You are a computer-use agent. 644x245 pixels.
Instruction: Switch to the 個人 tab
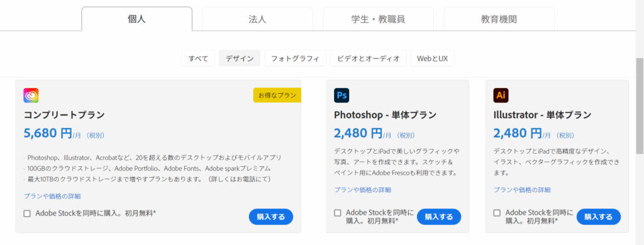tap(136, 19)
